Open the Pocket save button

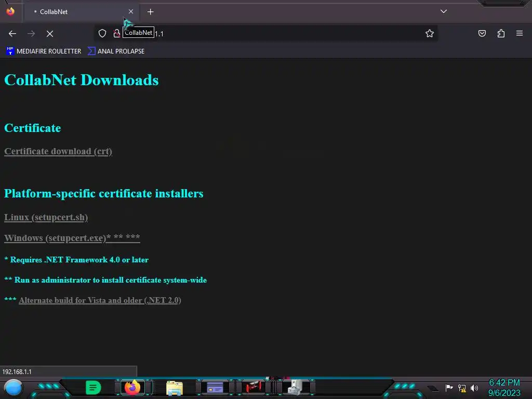pos(482,33)
